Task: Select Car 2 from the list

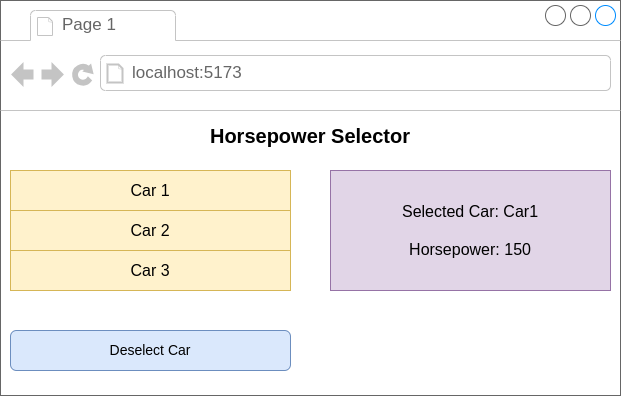Action: click(x=150, y=230)
